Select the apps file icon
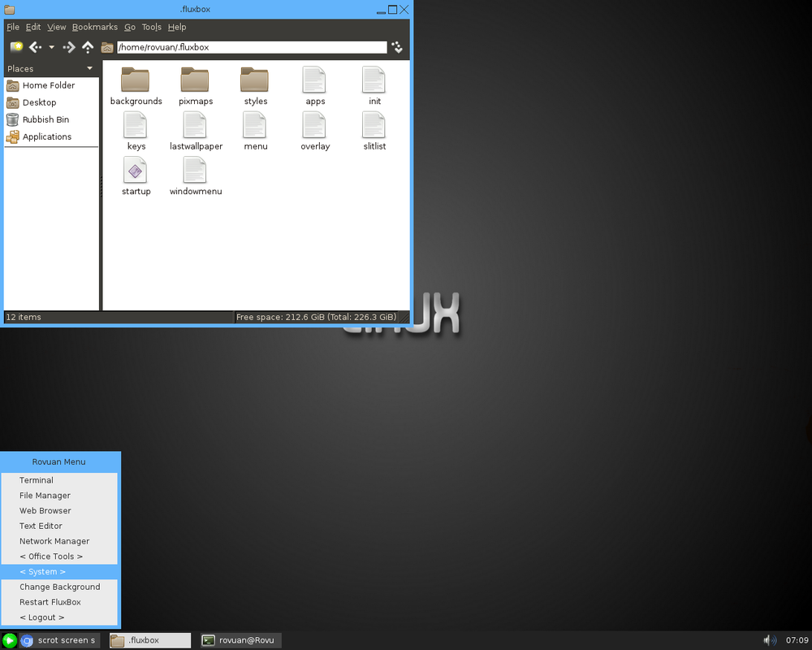The image size is (812, 650). tap(313, 80)
